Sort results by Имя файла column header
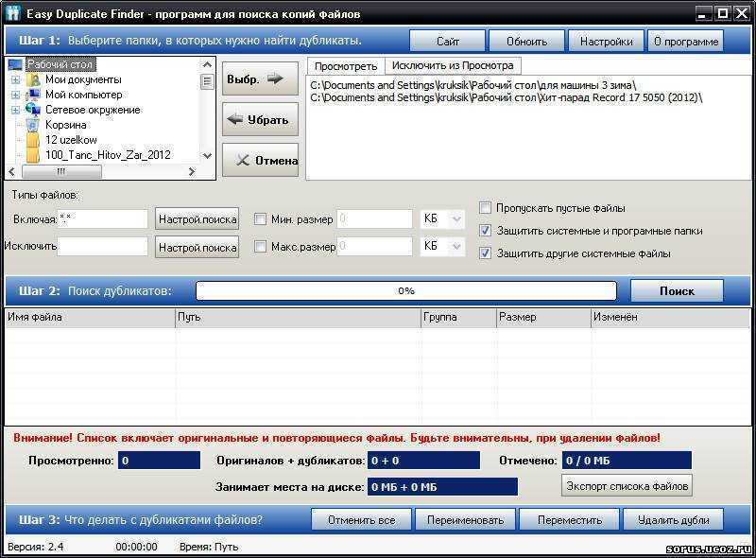The width and height of the screenshot is (756, 558). [x=90, y=317]
